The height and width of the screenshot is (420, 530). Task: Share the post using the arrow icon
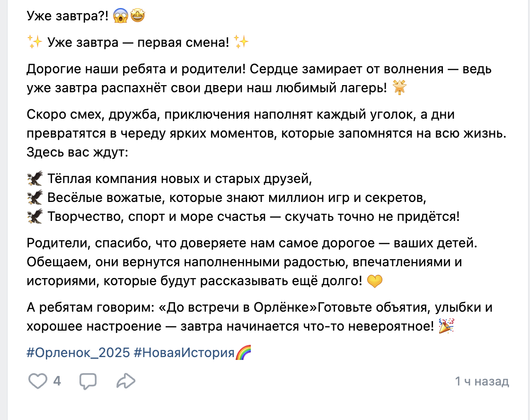[126, 381]
